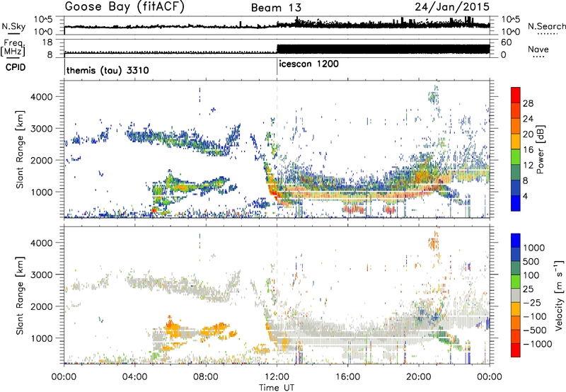The width and height of the screenshot is (566, 392).
Task: Click the "04:00" time axis tick label
Action: tap(134, 377)
